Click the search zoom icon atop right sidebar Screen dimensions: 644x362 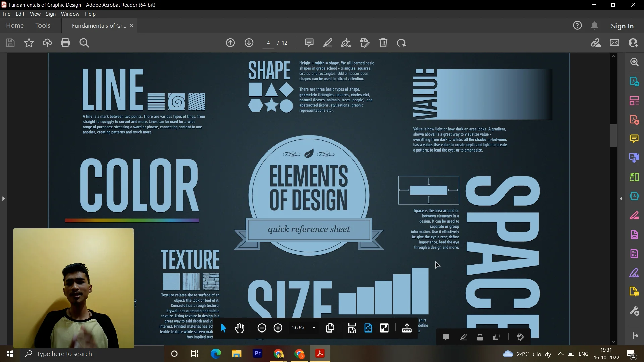click(x=634, y=62)
